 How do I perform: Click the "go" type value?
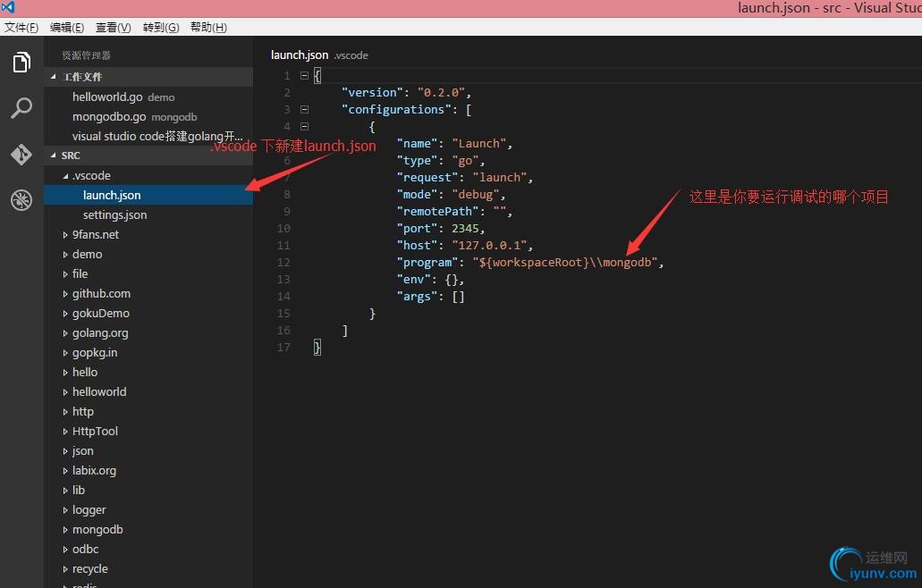466,161
